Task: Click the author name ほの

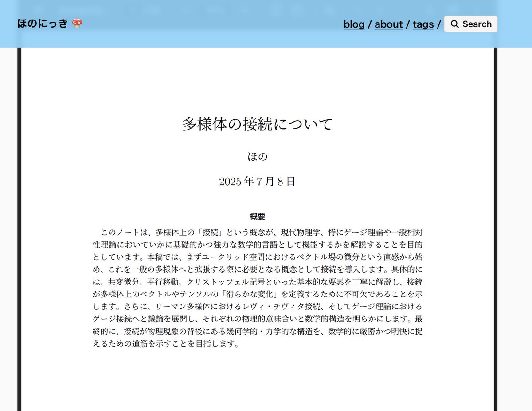Action: pos(257,157)
